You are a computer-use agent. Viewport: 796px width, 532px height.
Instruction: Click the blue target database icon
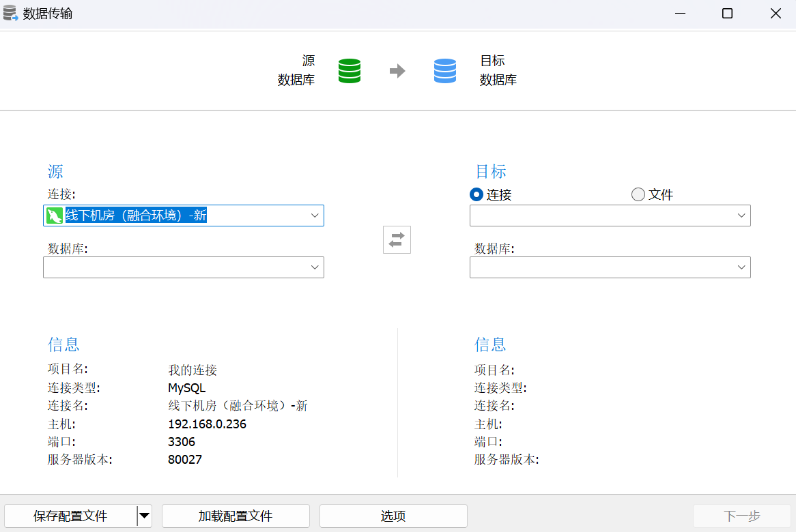444,70
